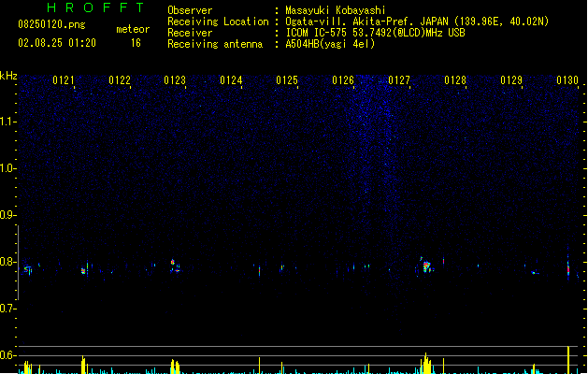Click the 0121 time marker
This screenshot has height=374, width=588.
tap(64, 80)
